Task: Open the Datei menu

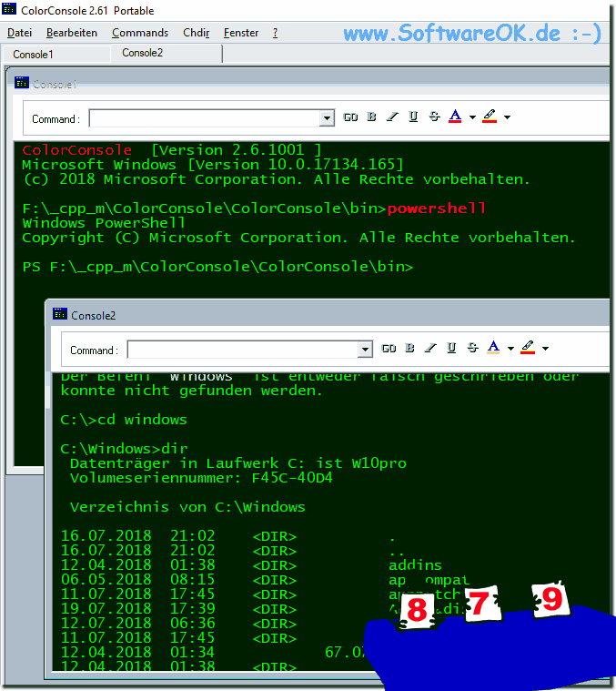Action: click(20, 33)
